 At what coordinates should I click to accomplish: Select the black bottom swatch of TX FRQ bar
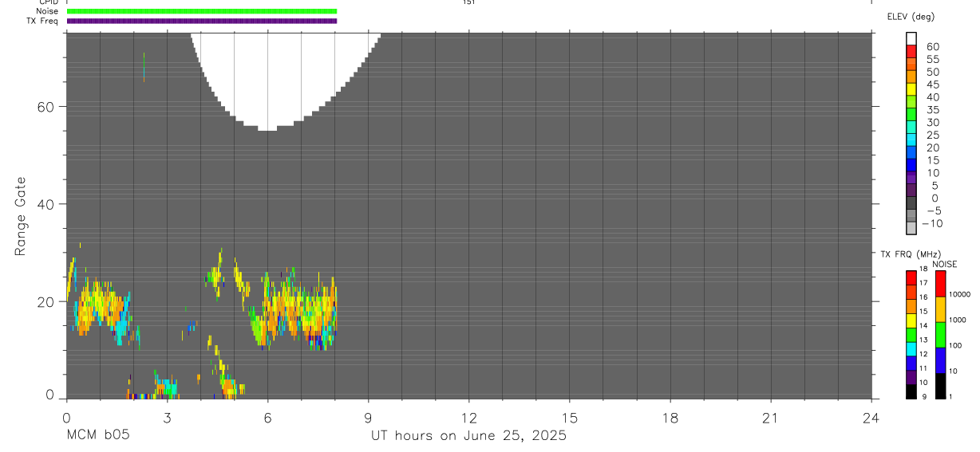[911, 391]
